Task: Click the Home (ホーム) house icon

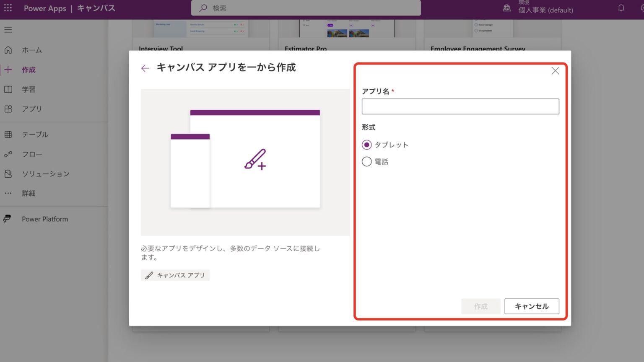Action: tap(8, 50)
